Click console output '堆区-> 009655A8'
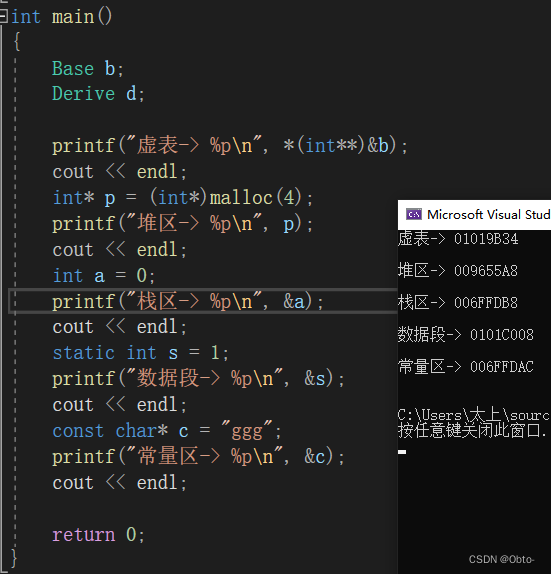551x574 pixels. click(458, 271)
